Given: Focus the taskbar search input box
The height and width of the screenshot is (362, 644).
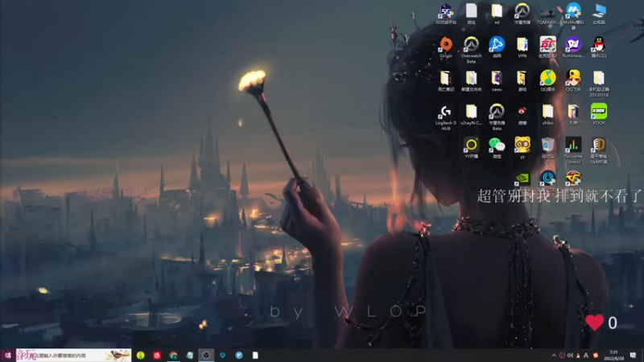Looking at the screenshot, I should (73, 356).
